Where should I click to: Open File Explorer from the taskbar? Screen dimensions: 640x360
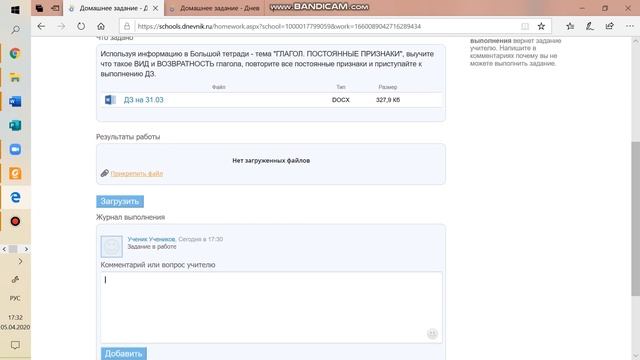[15, 78]
